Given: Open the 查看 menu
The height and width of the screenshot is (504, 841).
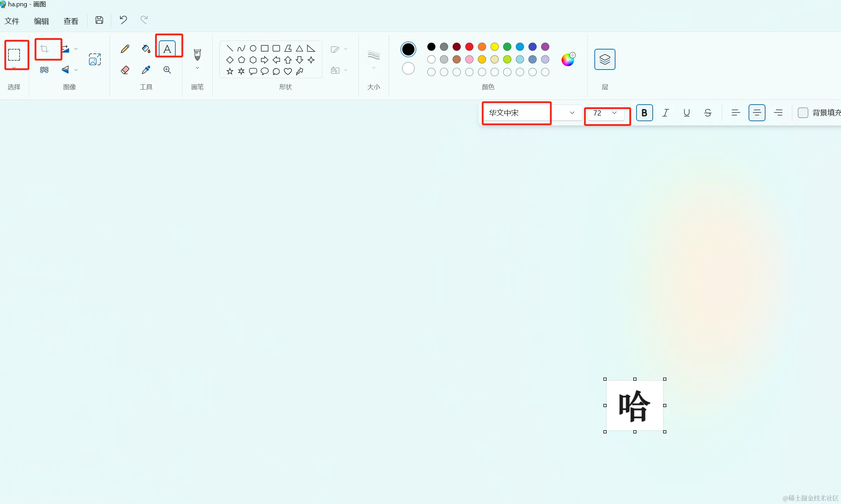Looking at the screenshot, I should 71,21.
